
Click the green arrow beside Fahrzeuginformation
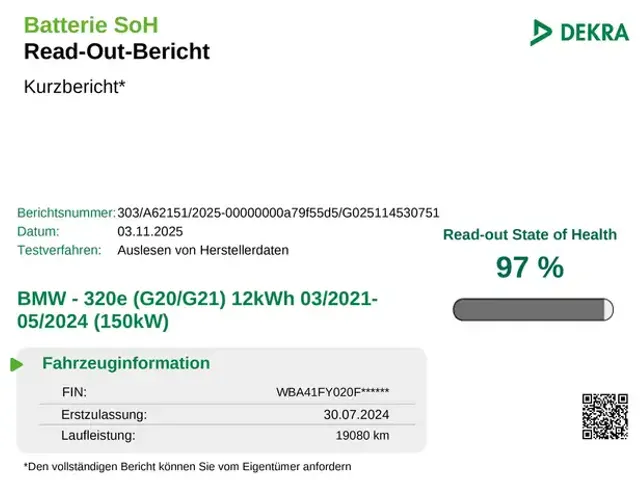tap(16, 364)
